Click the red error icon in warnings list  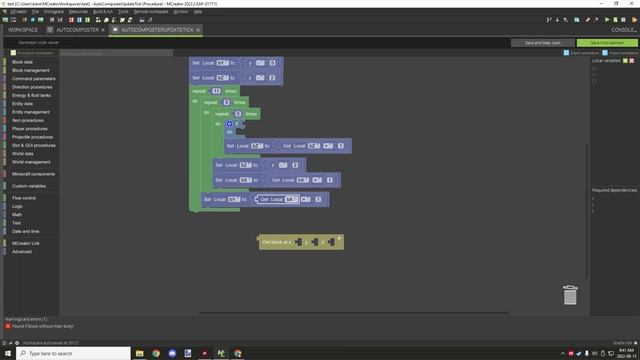8,326
